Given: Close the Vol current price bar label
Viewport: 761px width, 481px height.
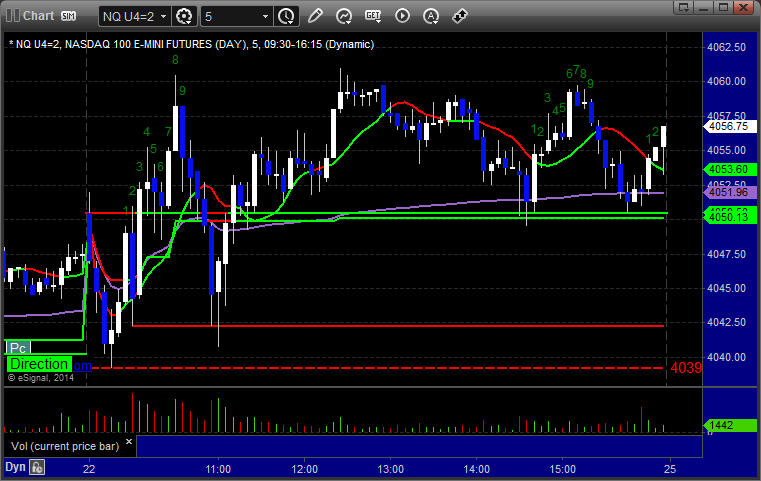Looking at the screenshot, I should (x=129, y=442).
